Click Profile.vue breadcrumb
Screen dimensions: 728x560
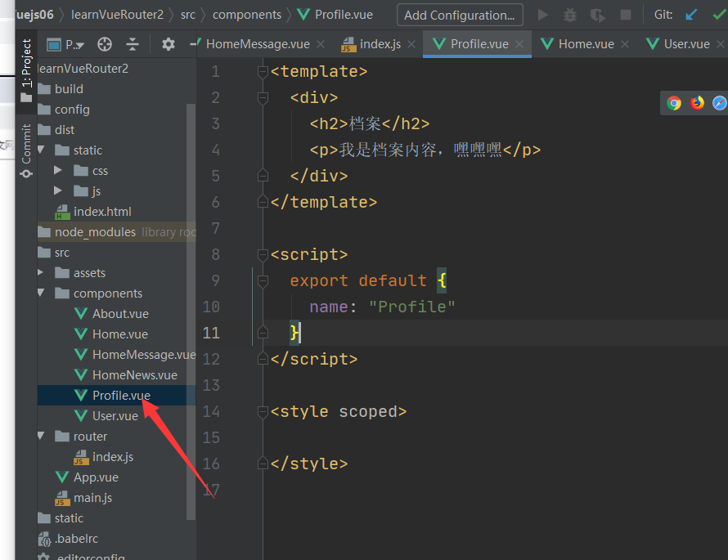coord(335,15)
